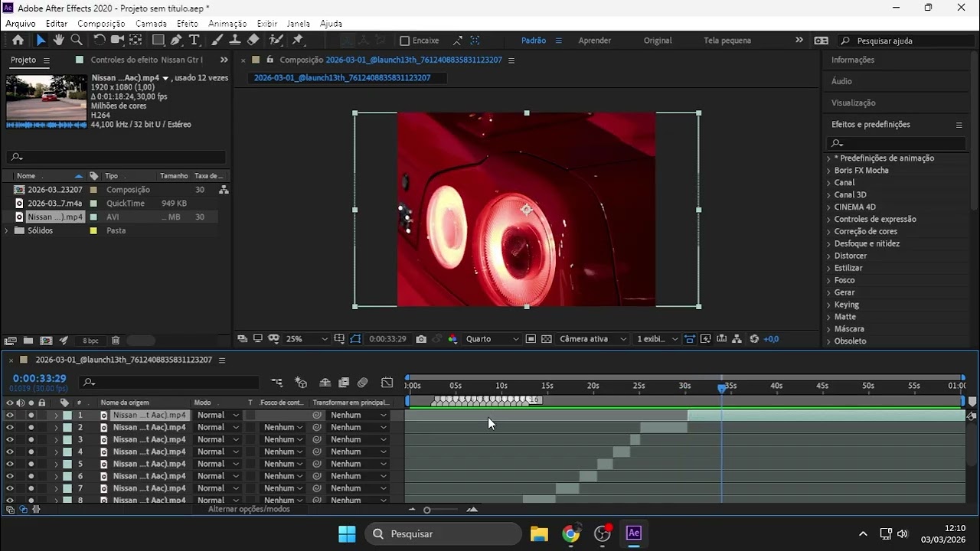Expand the Correção de cores category

[x=828, y=232]
